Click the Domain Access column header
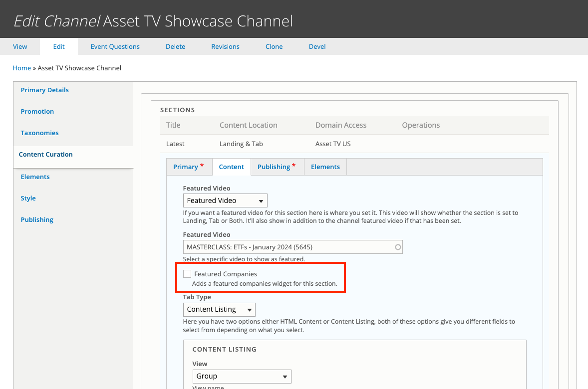588x389 pixels. click(x=341, y=125)
